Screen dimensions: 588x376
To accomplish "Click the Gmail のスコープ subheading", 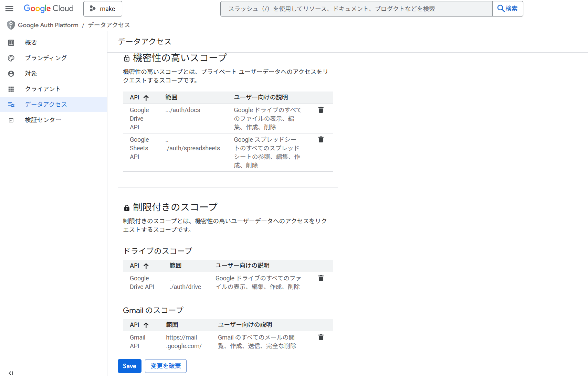I will [153, 311].
